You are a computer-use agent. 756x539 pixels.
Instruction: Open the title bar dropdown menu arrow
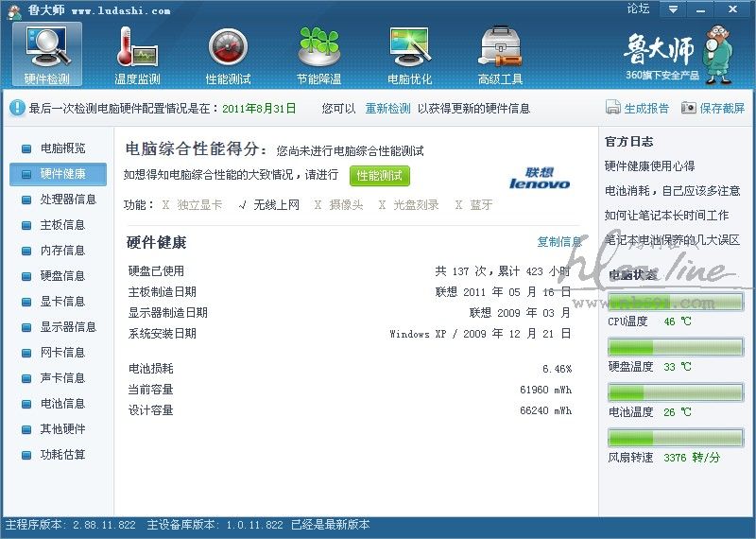point(672,9)
